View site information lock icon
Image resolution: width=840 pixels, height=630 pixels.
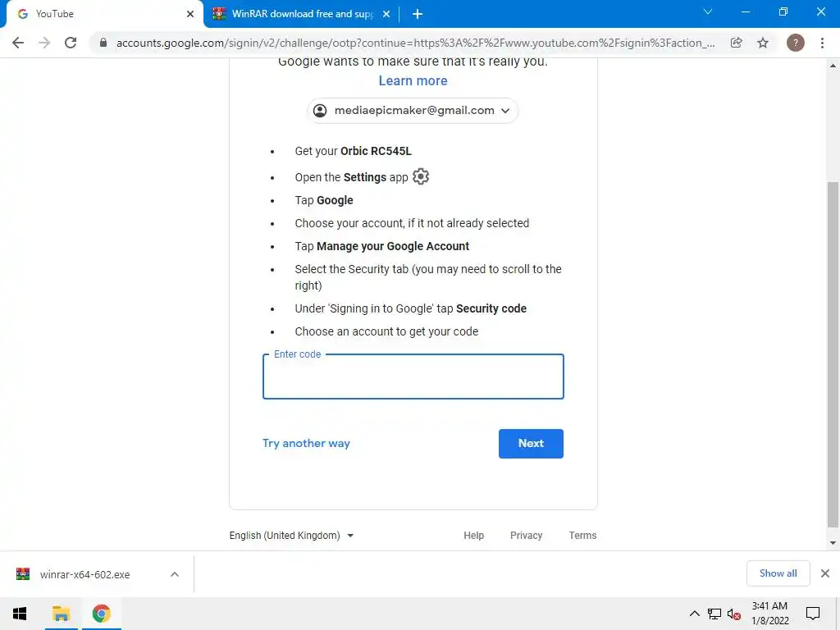click(x=103, y=43)
